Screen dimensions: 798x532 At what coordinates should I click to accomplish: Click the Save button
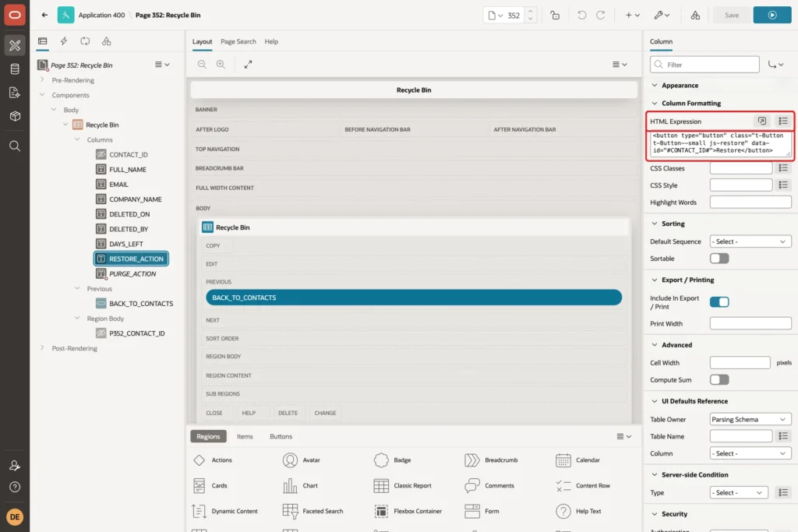click(731, 16)
